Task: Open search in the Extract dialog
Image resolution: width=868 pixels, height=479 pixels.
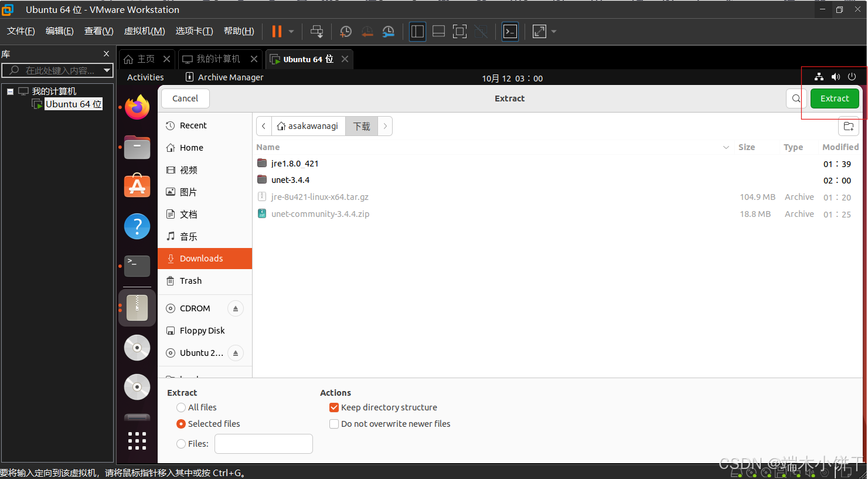Action: click(x=796, y=98)
